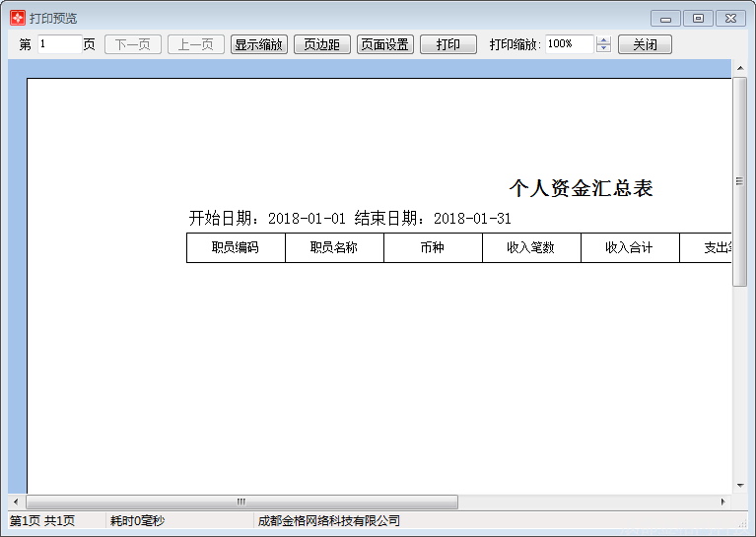Image resolution: width=756 pixels, height=537 pixels.
Task: Close the preview with the 关闭 button
Action: [x=645, y=44]
